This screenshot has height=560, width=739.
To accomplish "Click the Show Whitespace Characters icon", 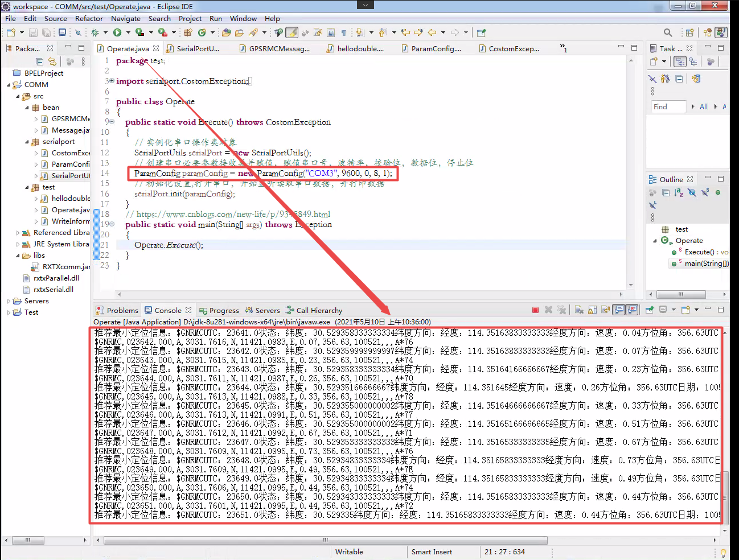I will [344, 32].
